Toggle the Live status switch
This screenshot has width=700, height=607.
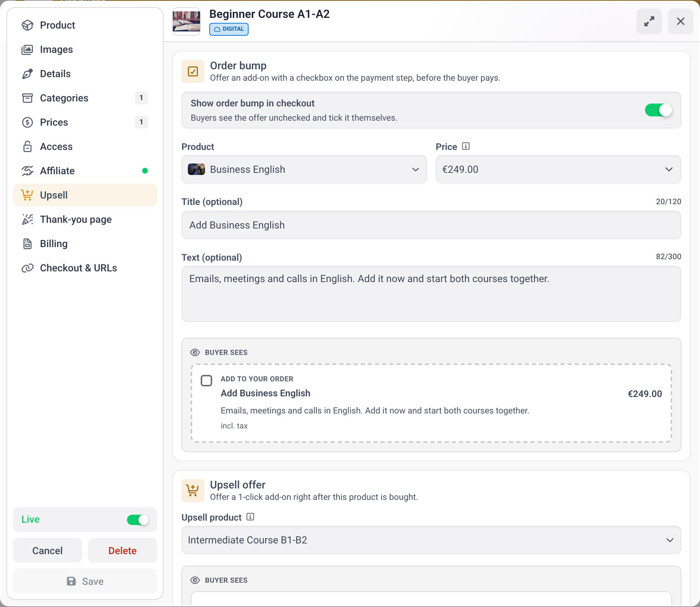point(138,520)
